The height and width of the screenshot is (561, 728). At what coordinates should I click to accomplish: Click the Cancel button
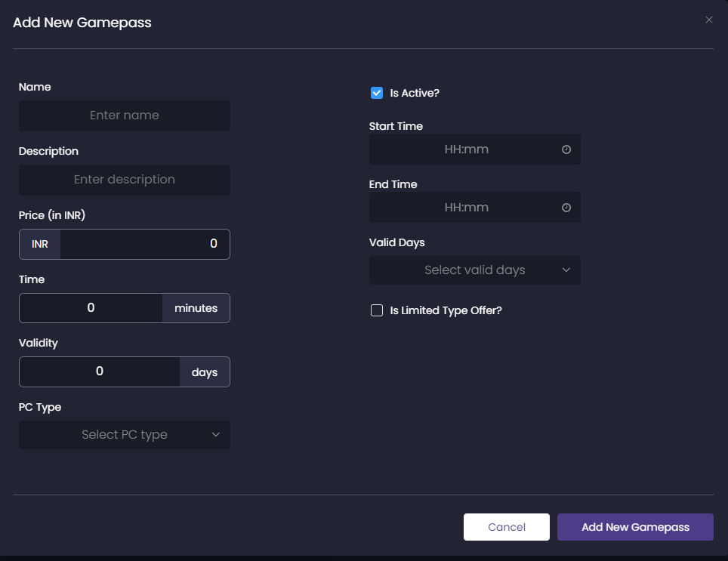[506, 527]
